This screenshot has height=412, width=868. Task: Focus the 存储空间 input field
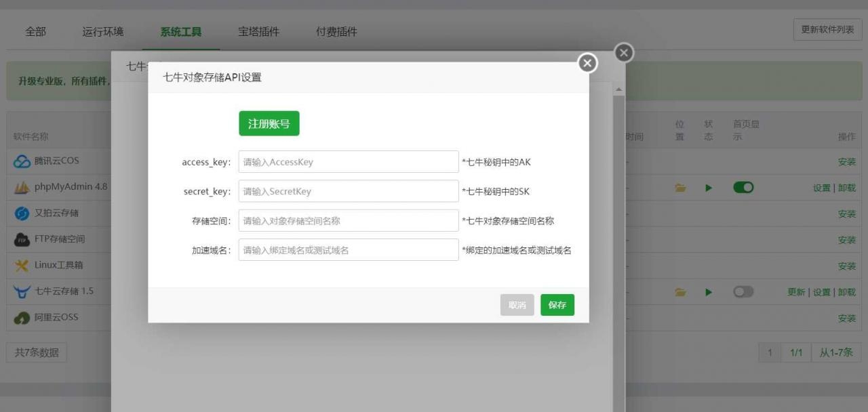coord(349,220)
